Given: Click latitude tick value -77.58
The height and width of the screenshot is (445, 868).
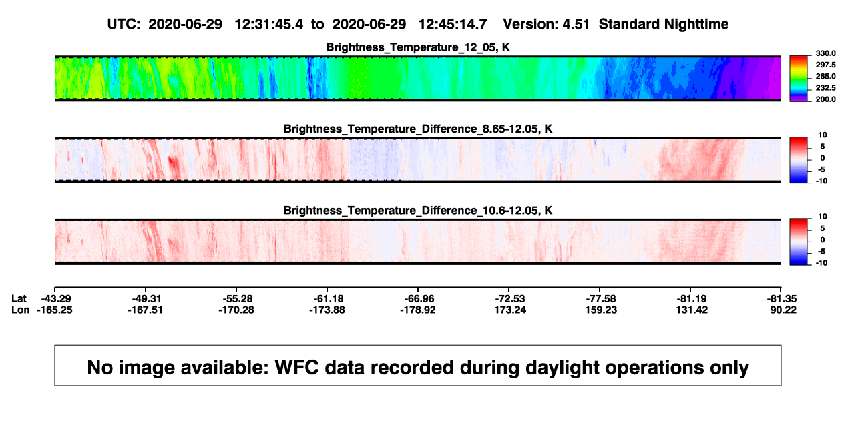Looking at the screenshot, I should (x=600, y=298).
